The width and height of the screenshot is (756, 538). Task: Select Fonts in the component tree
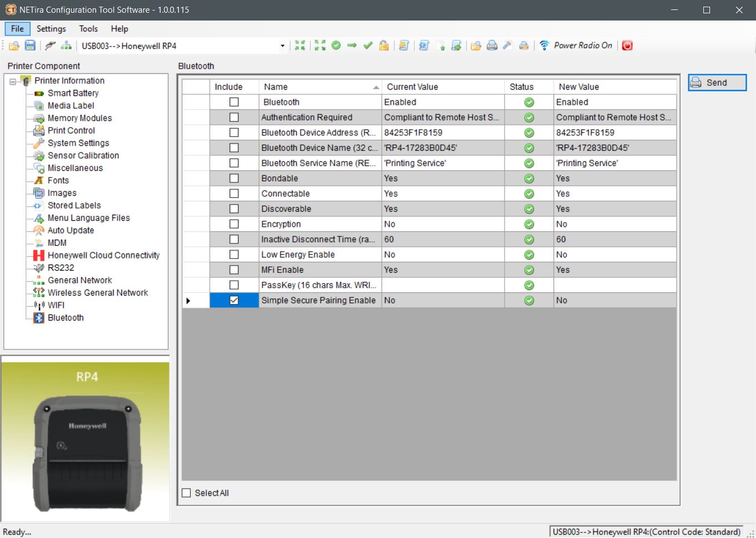(58, 180)
